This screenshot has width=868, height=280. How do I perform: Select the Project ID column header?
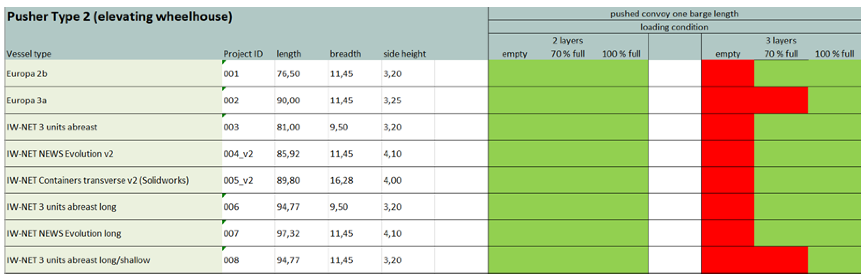(x=243, y=54)
